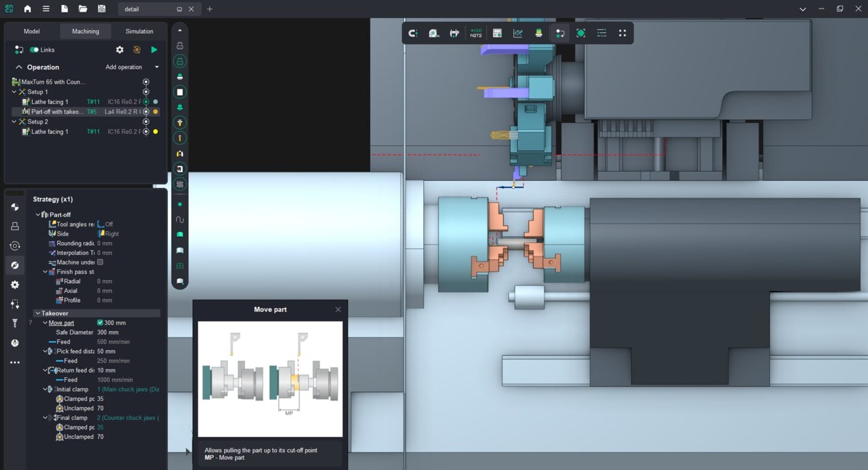This screenshot has height=470, width=868.
Task: Click the orange reset/recalculate icon
Action: point(137,50)
